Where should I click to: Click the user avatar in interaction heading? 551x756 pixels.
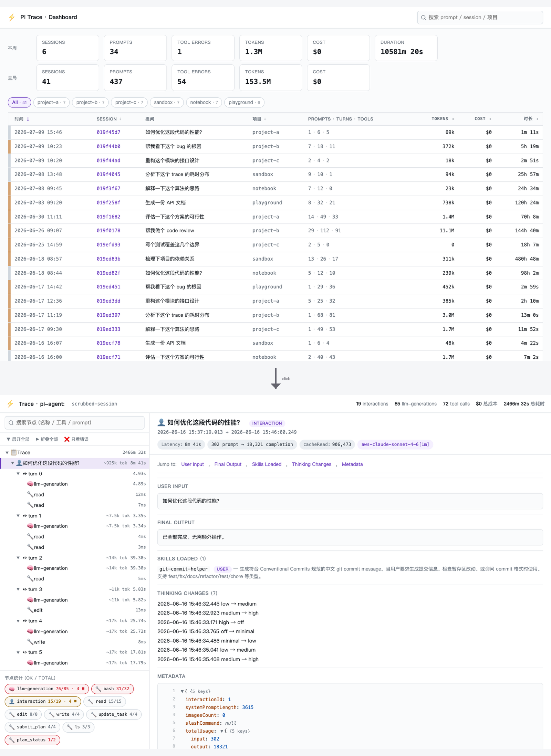tap(161, 422)
